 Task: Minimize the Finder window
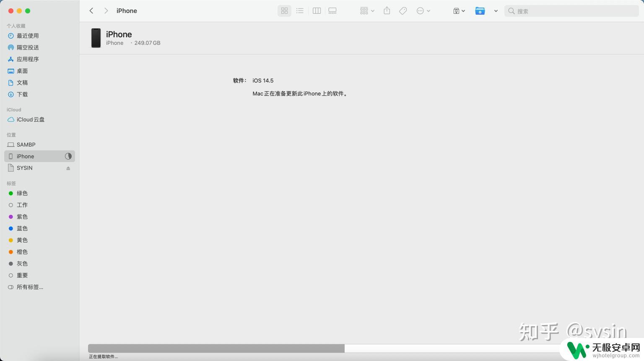click(x=19, y=11)
